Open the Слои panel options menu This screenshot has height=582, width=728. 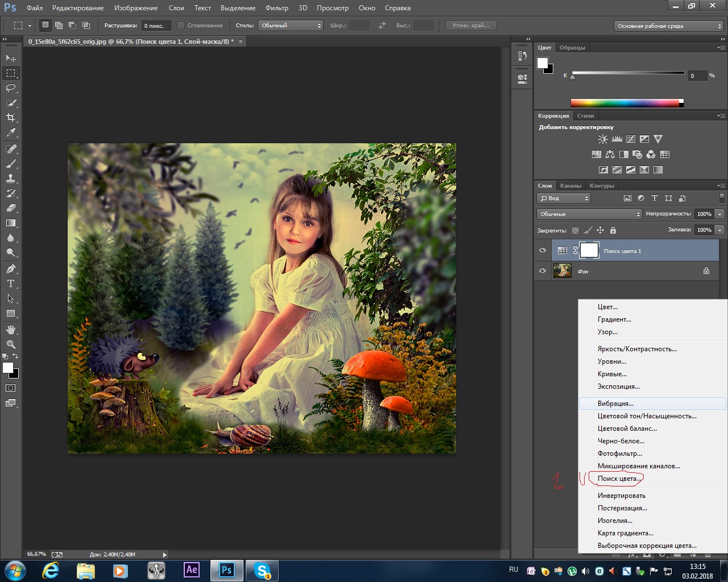721,186
